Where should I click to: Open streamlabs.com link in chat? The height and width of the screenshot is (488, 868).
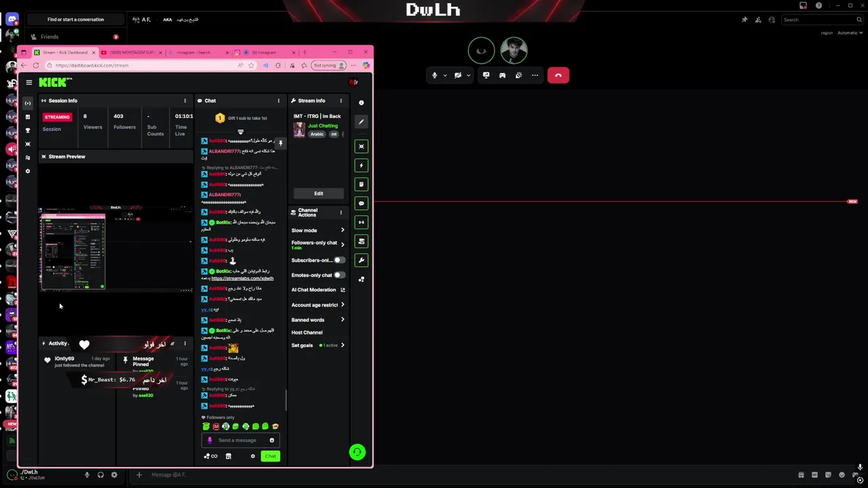pyautogui.click(x=242, y=279)
